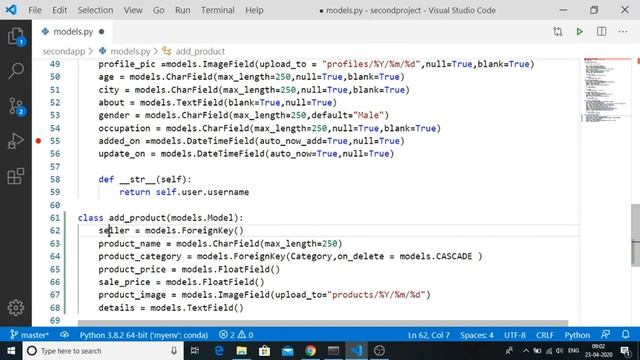Click the class add_product definition text

click(x=160, y=218)
